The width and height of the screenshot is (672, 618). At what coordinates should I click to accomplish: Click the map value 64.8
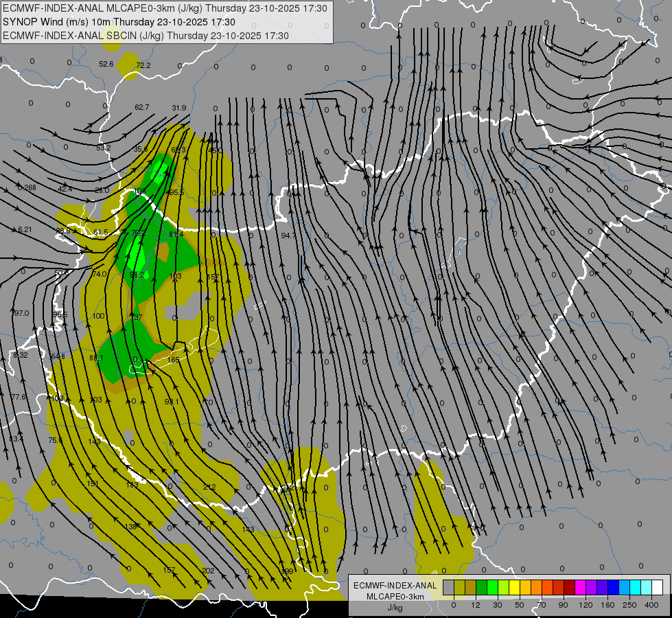tap(58, 356)
